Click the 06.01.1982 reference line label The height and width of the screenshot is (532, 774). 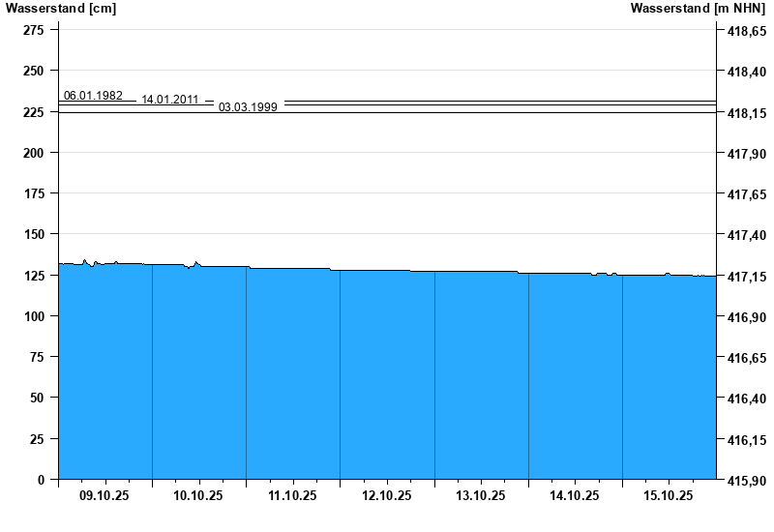pos(93,95)
